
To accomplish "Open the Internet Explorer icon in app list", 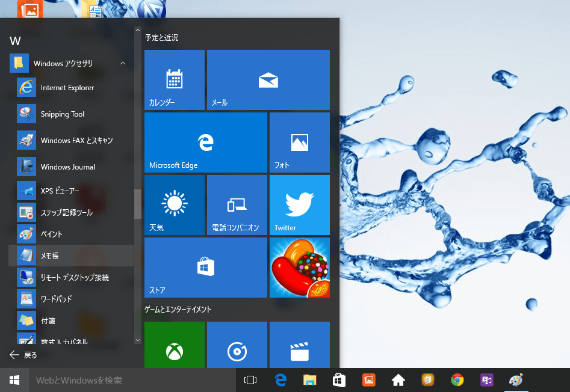I will [x=26, y=87].
